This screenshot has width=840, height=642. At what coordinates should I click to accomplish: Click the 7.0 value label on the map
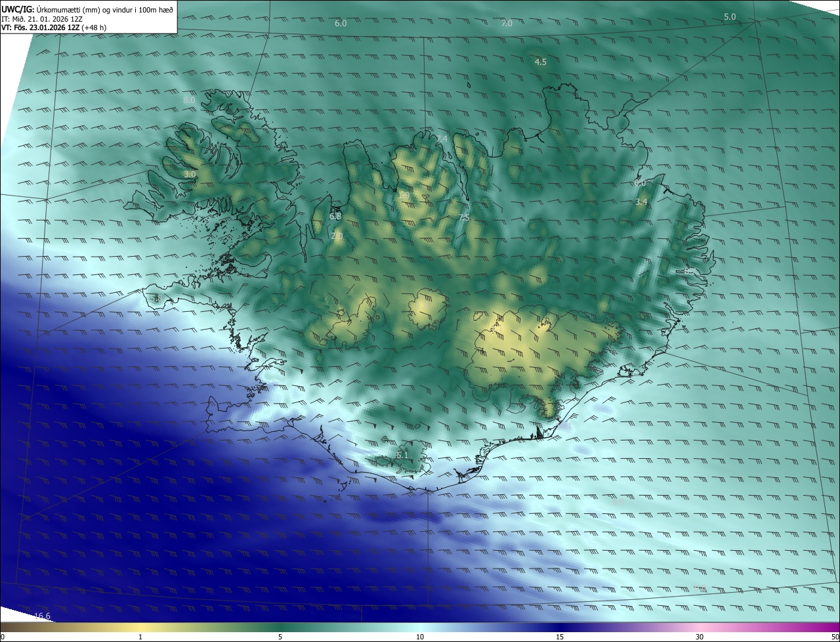pyautogui.click(x=507, y=23)
